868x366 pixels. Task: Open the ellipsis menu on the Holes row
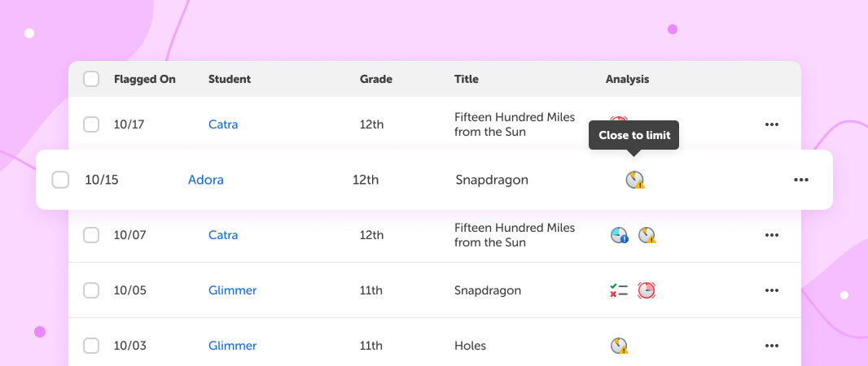coord(772,346)
